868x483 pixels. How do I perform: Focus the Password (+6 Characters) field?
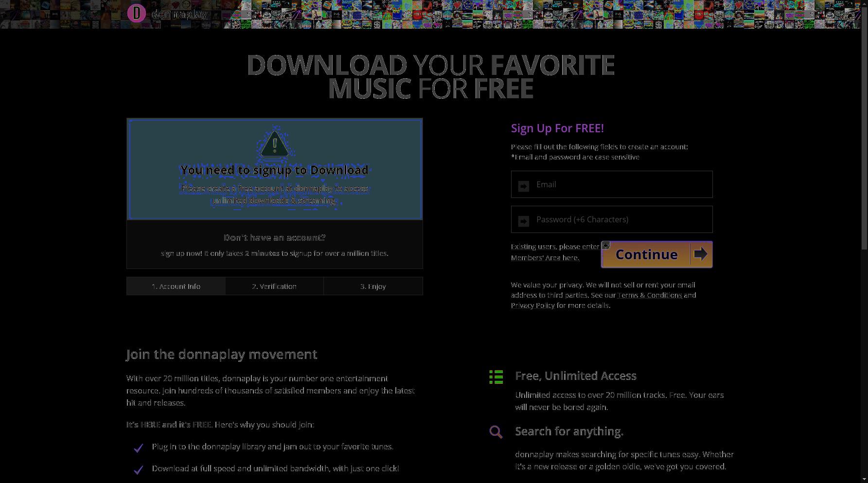[x=612, y=219]
